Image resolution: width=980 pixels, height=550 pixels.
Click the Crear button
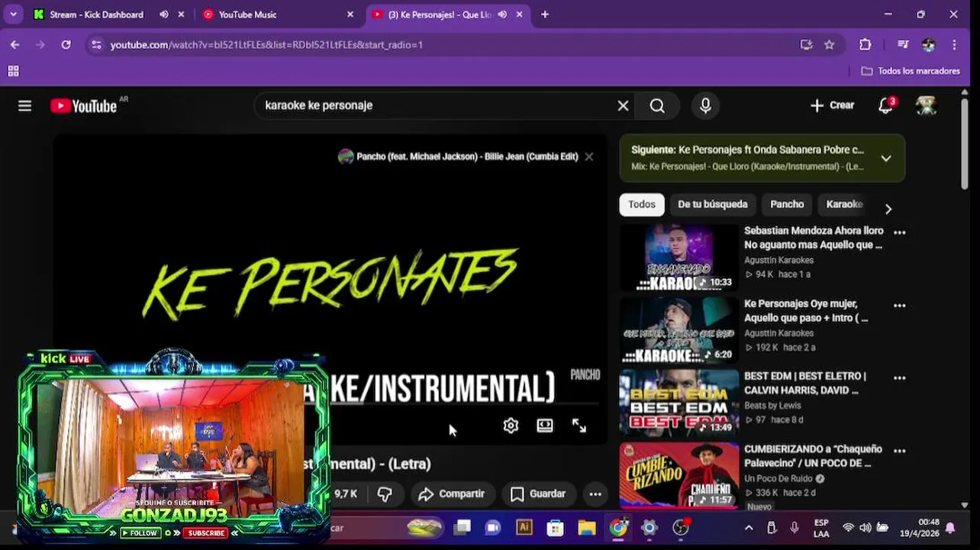[833, 105]
